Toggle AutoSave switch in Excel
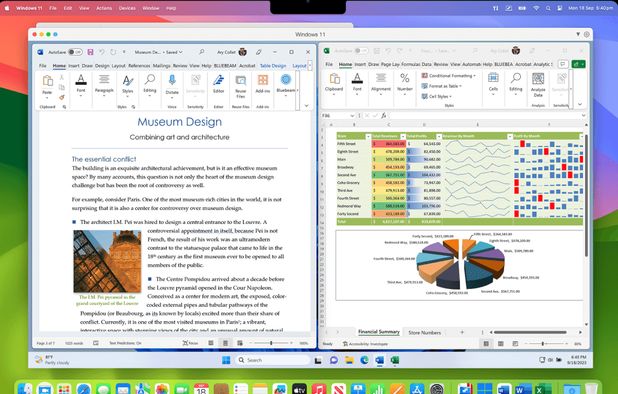Image resolution: width=618 pixels, height=394 pixels. pos(361,51)
